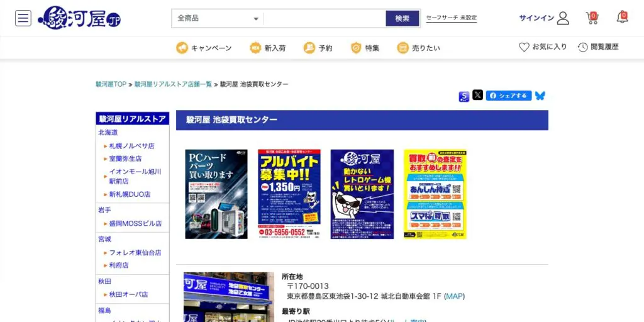Open the 特集 menu item

(372, 48)
